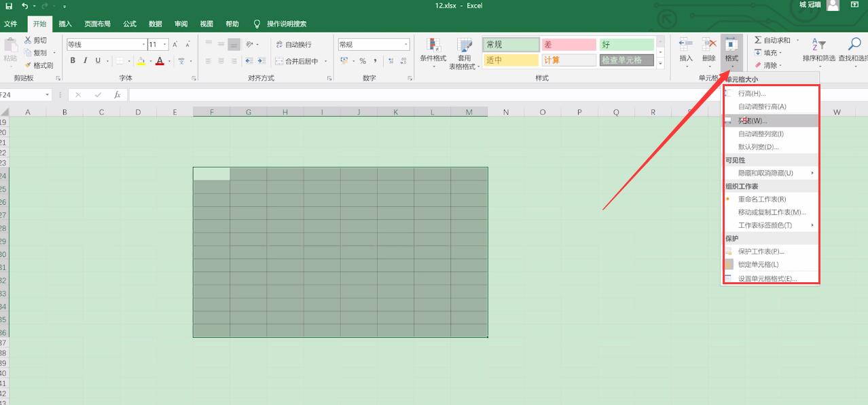Toggle Wrap Text (自动换行)
868x405 pixels.
[293, 44]
